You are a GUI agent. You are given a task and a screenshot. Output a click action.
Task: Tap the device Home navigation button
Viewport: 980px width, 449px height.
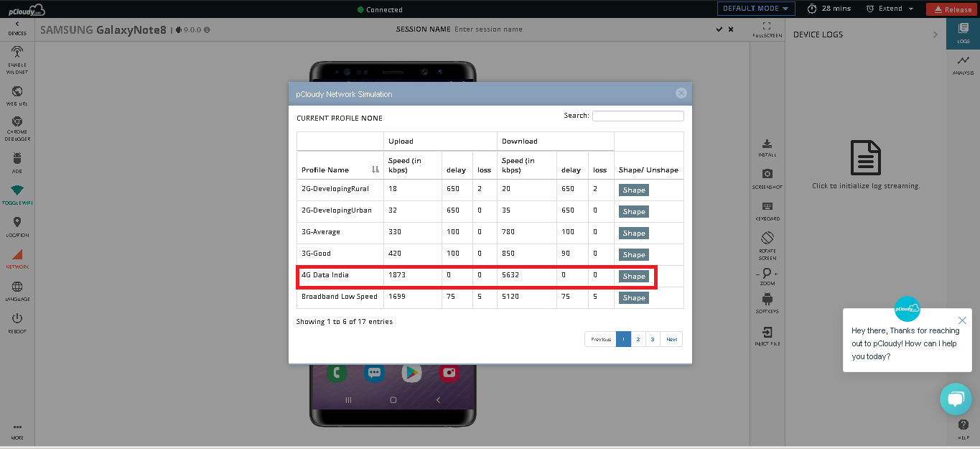pyautogui.click(x=393, y=399)
